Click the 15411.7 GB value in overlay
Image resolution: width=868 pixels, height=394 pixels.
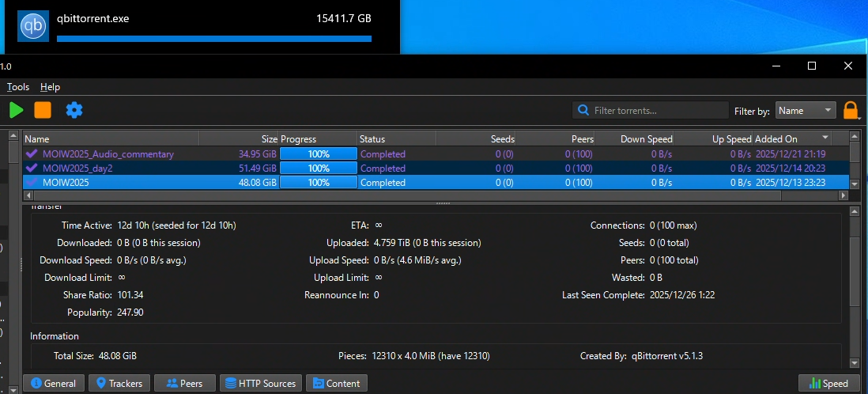tap(344, 18)
